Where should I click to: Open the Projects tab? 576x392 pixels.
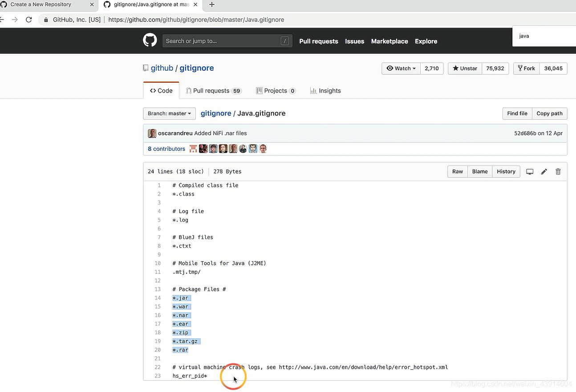[276, 91]
